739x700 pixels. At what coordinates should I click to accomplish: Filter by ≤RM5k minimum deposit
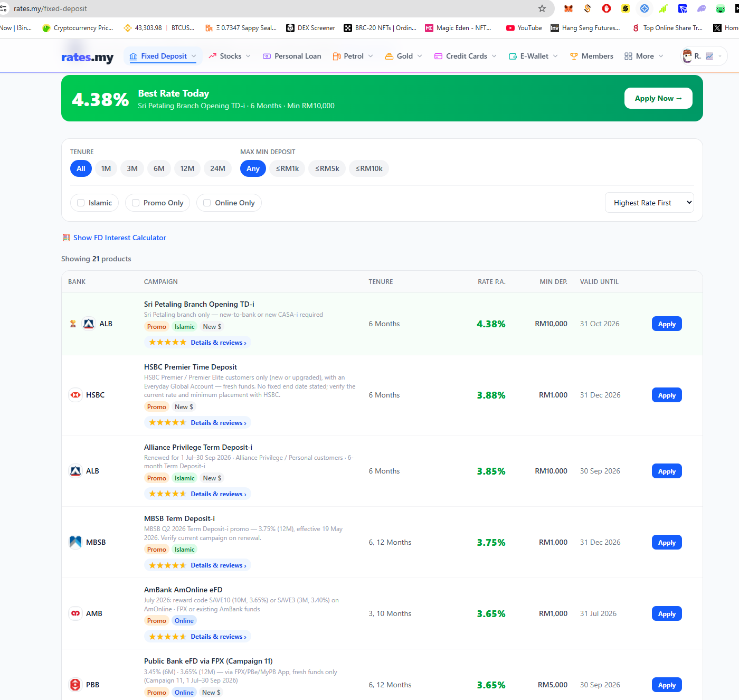[x=327, y=168]
